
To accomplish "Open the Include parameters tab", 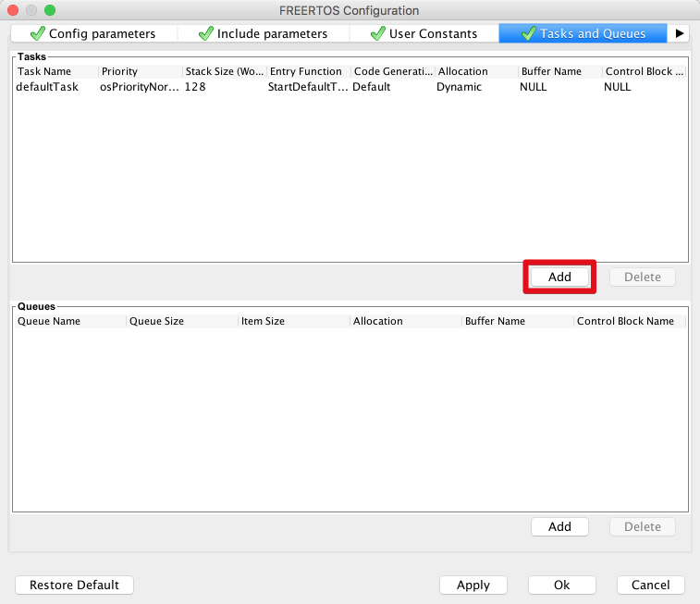I will [x=264, y=33].
